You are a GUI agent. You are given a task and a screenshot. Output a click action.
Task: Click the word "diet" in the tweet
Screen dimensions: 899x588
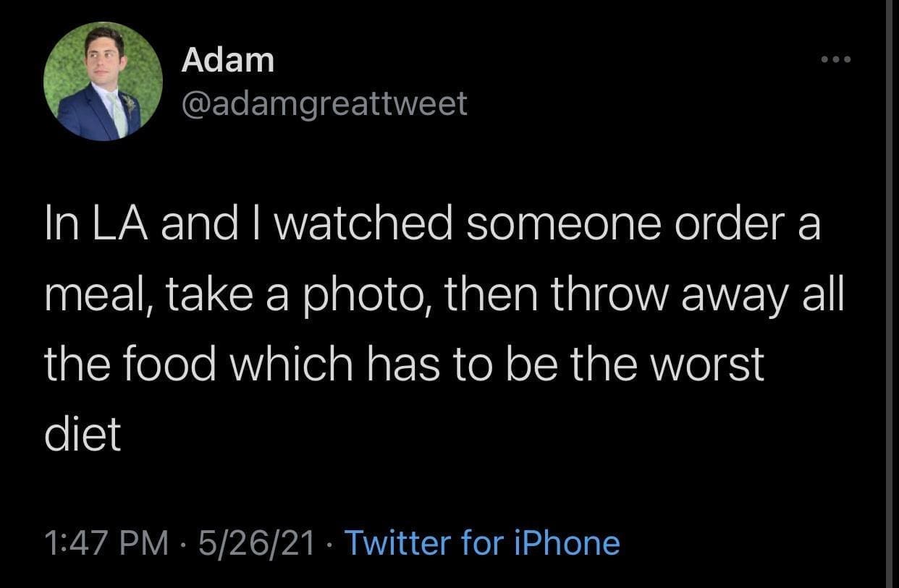pyautogui.click(x=82, y=435)
